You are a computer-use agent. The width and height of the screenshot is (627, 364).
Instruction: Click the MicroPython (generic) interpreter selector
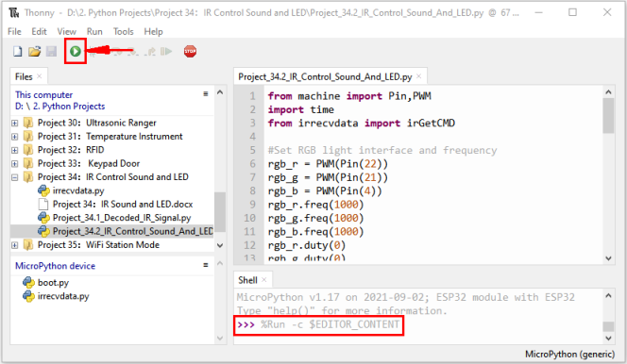click(569, 354)
